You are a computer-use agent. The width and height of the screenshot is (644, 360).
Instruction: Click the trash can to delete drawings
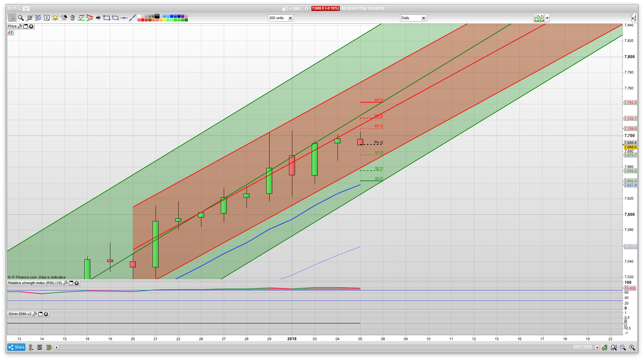pos(73,18)
